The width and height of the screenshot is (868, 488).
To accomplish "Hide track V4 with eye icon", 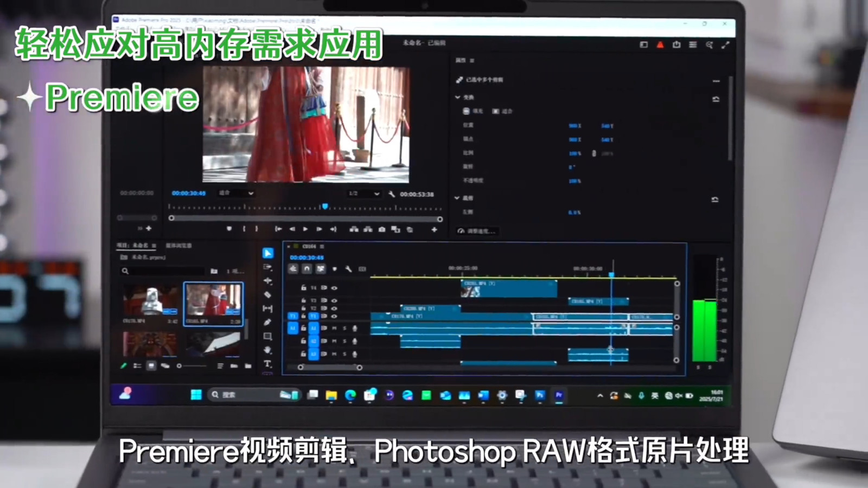I will [334, 288].
